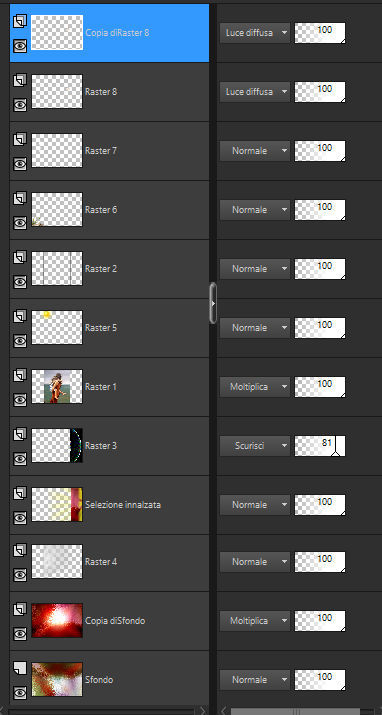Hide the Raster 1 layer
The width and height of the screenshot is (382, 715).
point(20,400)
